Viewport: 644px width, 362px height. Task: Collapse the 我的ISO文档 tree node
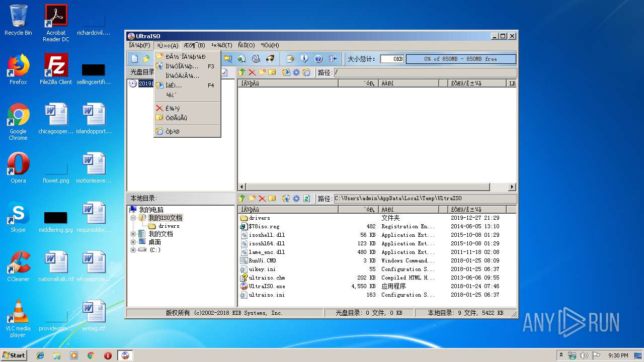click(x=133, y=218)
